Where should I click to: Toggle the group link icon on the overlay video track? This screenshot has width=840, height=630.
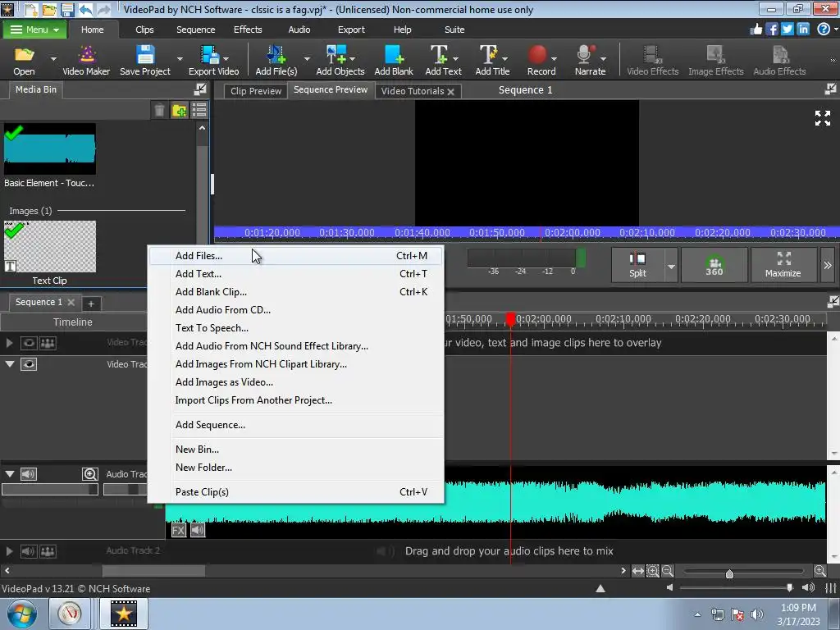[x=48, y=343]
